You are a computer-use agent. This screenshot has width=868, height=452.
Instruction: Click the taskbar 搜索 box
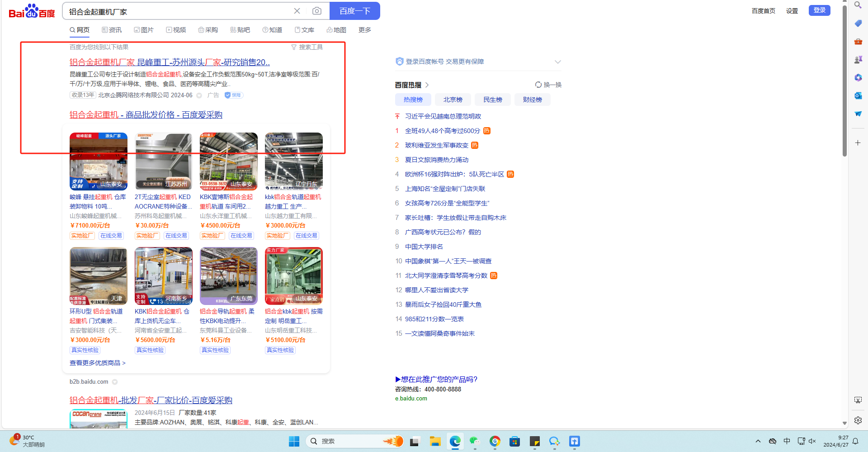[355, 441]
